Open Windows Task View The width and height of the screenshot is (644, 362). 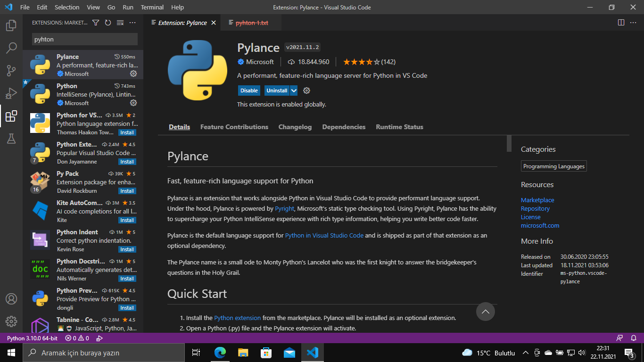coord(196,353)
